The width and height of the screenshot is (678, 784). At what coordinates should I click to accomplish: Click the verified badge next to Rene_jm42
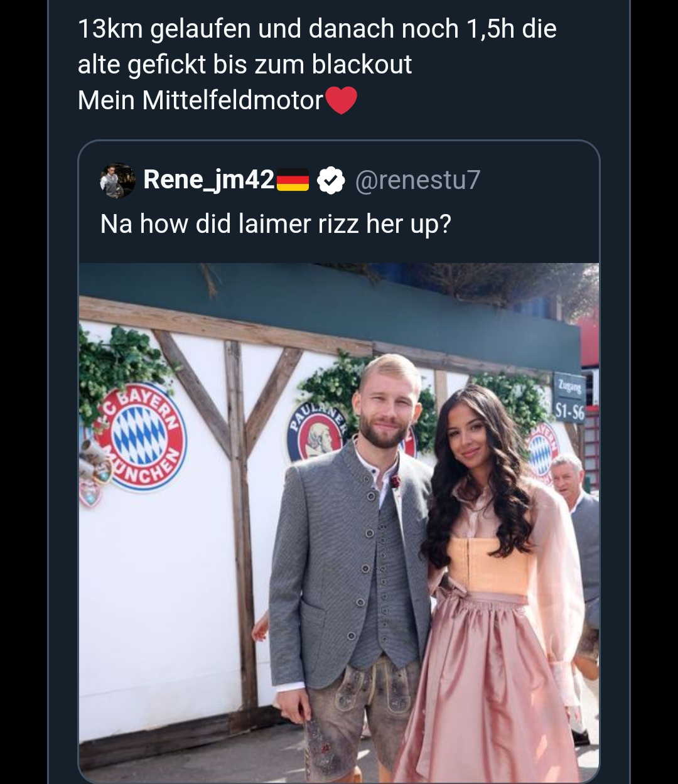[x=330, y=181]
